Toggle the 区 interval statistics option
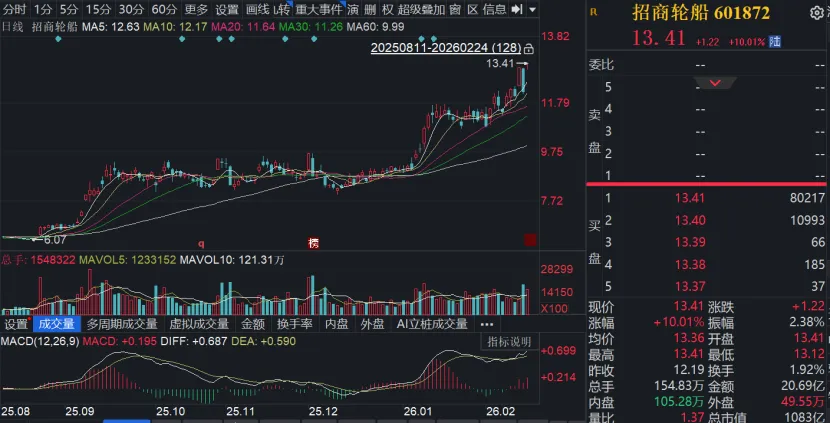This screenshot has width=830, height=423. (x=472, y=9)
